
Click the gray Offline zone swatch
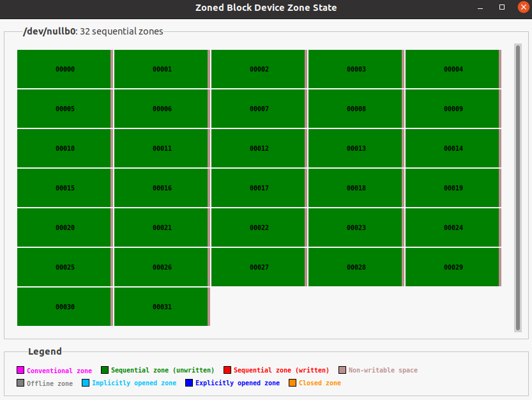[20, 383]
